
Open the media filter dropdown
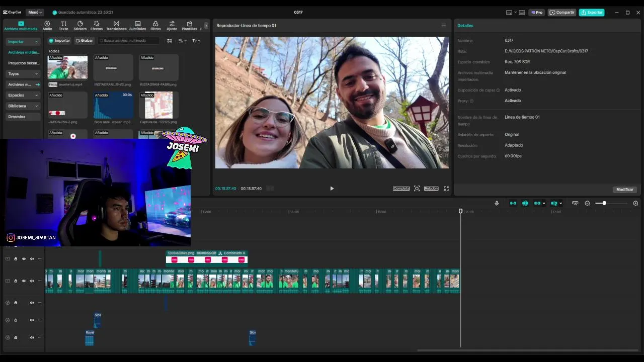pos(196,41)
